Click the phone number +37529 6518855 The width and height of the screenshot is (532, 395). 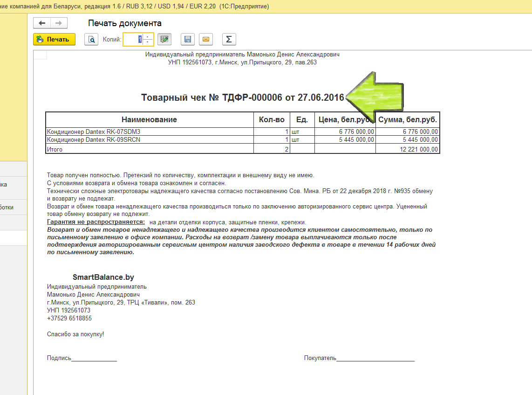pos(69,318)
